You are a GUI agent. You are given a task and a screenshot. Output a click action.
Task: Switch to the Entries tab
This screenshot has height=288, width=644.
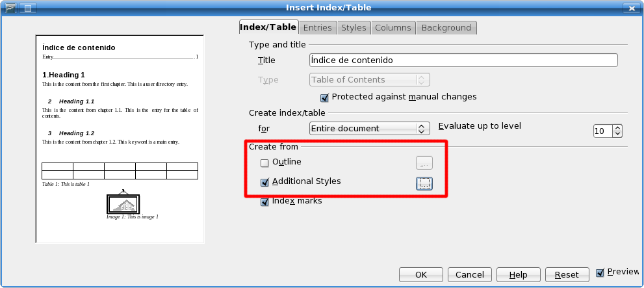click(x=317, y=27)
